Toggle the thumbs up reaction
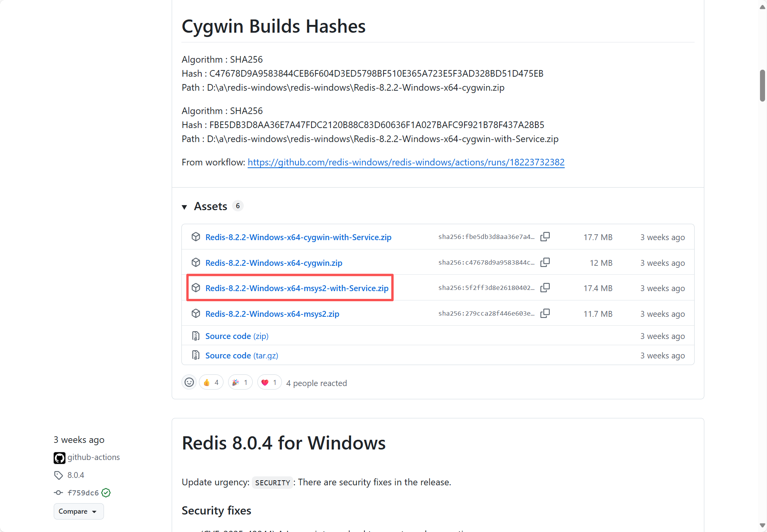The image size is (767, 532). 211,383
